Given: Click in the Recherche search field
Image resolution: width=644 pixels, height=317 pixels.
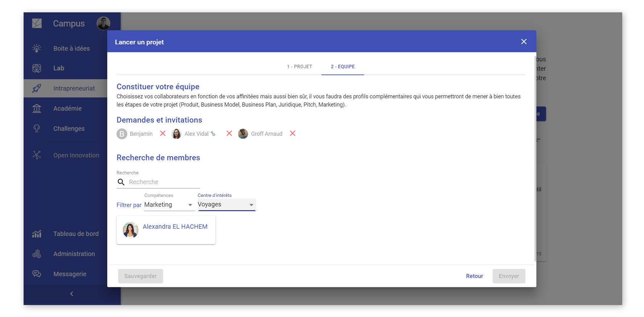Looking at the screenshot, I should click(163, 182).
